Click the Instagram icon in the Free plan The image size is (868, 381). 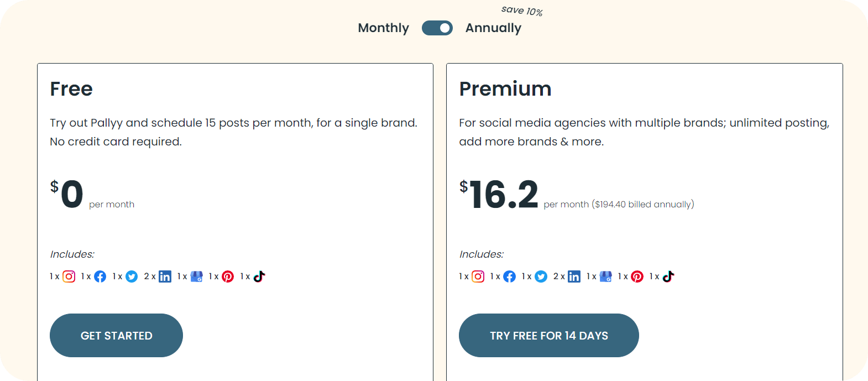(69, 276)
